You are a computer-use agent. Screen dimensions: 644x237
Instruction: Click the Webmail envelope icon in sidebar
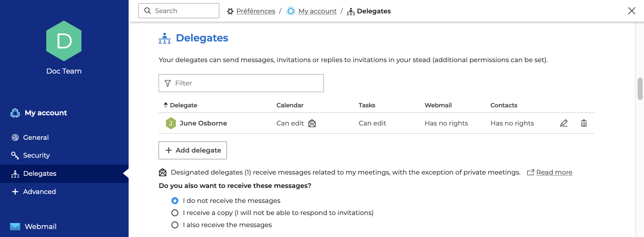pos(15,226)
